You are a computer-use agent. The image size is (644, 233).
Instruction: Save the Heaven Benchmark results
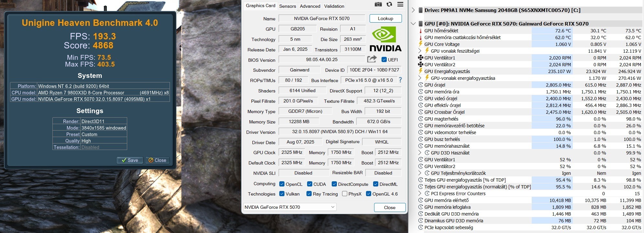click(130, 160)
